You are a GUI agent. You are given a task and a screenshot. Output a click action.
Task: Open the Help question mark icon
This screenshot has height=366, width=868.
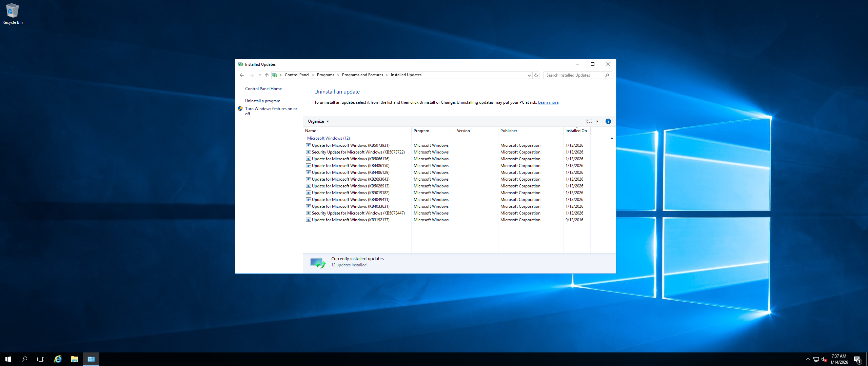pos(608,121)
